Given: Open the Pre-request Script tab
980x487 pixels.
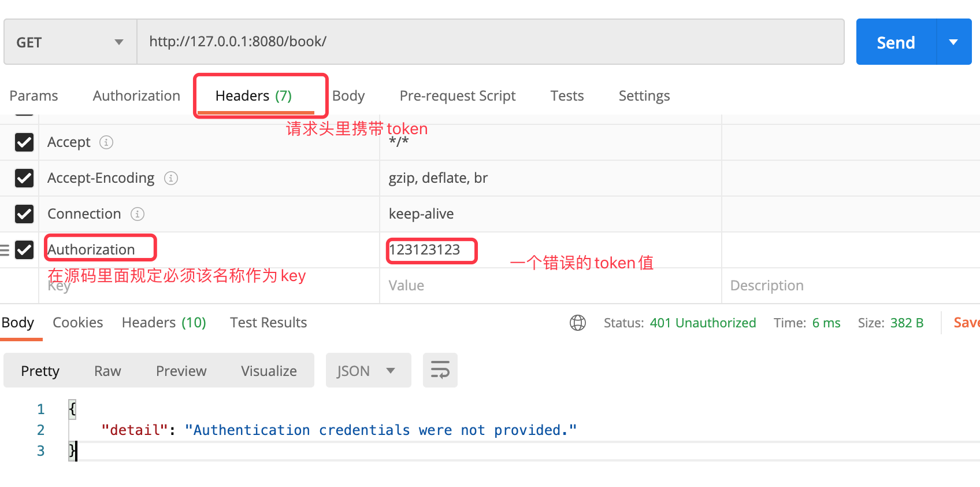Looking at the screenshot, I should coord(458,96).
